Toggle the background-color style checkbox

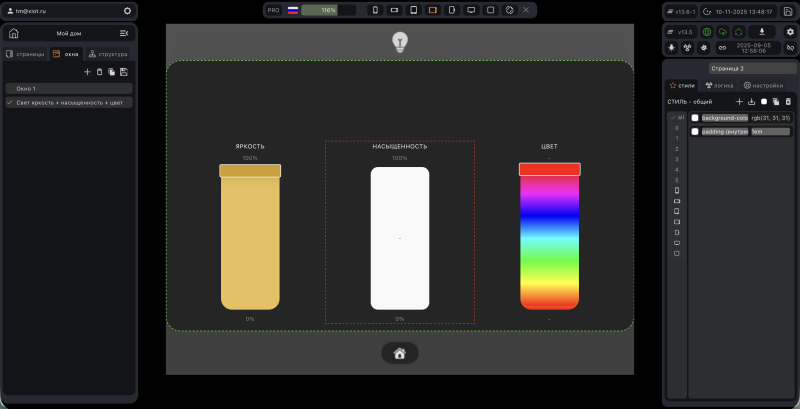coord(694,118)
